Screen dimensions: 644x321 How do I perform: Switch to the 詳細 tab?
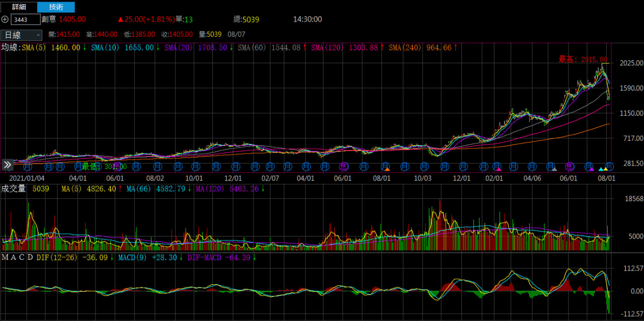coord(19,7)
